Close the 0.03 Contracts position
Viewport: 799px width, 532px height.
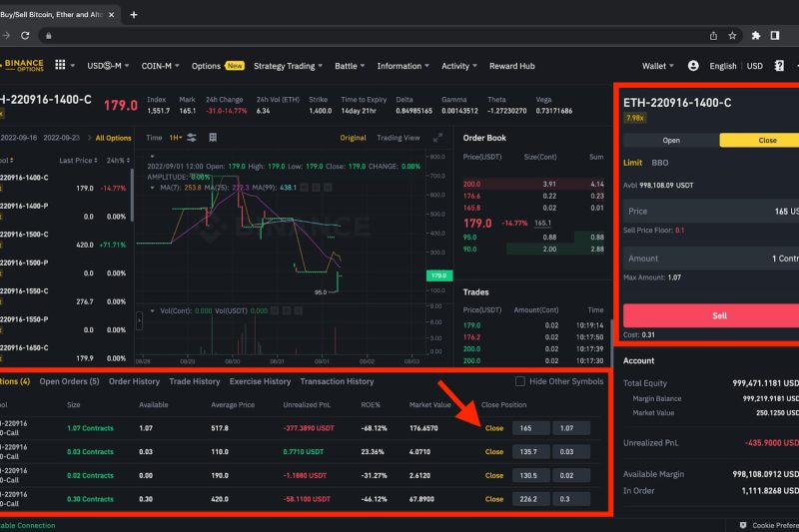[494, 451]
